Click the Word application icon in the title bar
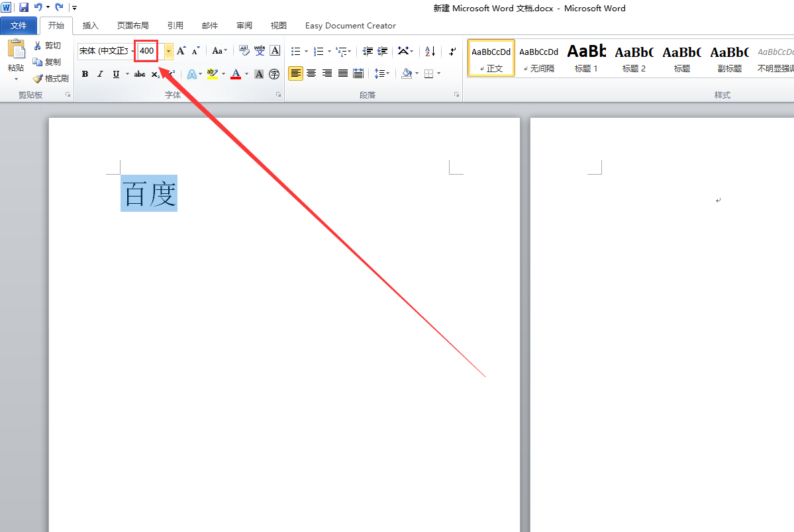 [6, 7]
